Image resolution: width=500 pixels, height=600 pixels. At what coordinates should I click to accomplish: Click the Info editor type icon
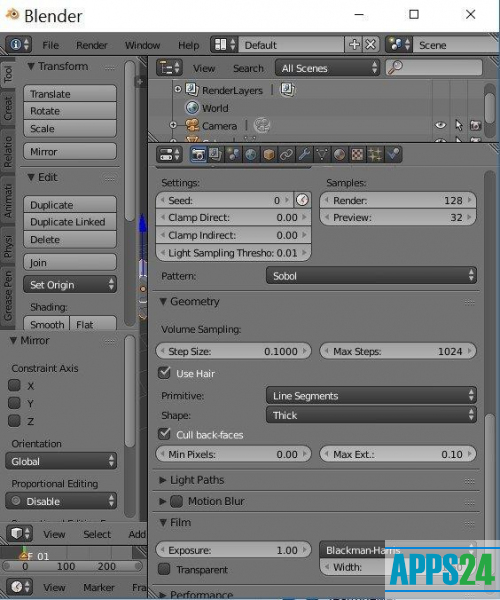pos(19,45)
